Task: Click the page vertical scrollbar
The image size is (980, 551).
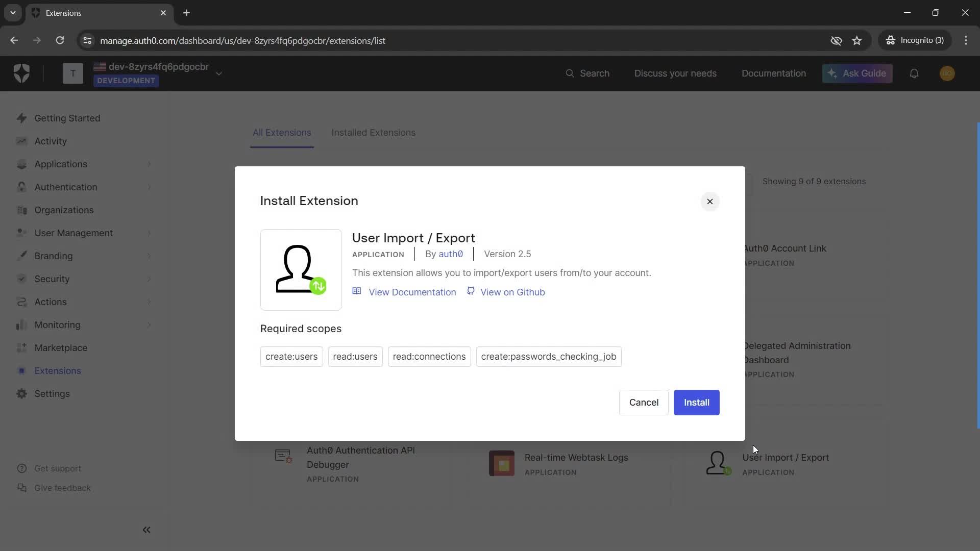Action: pyautogui.click(x=977, y=275)
